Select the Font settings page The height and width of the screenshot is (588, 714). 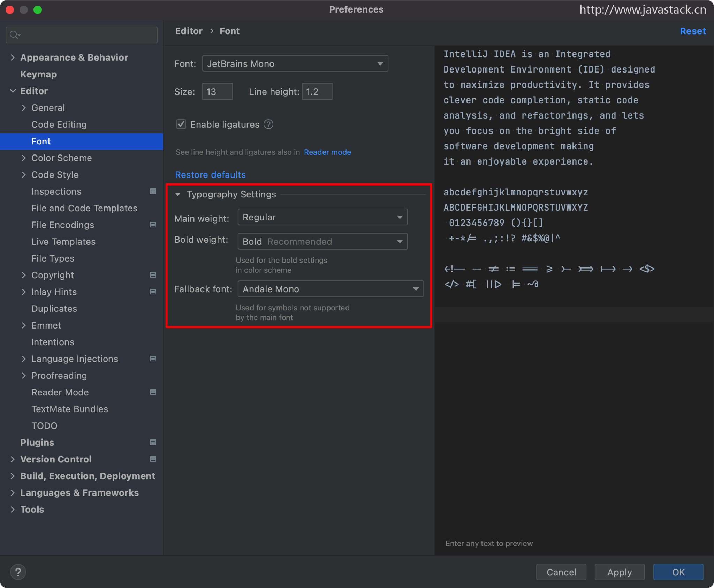tap(82, 141)
